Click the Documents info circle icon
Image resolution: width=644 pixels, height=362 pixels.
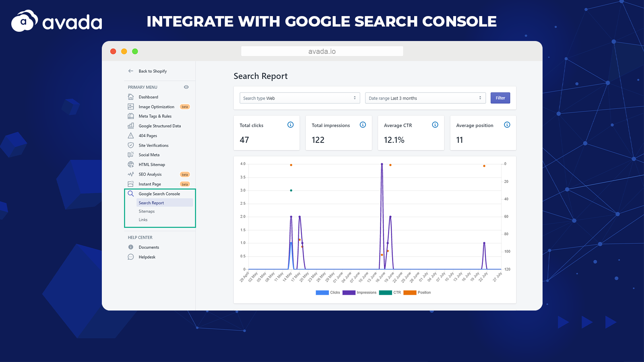131,247
